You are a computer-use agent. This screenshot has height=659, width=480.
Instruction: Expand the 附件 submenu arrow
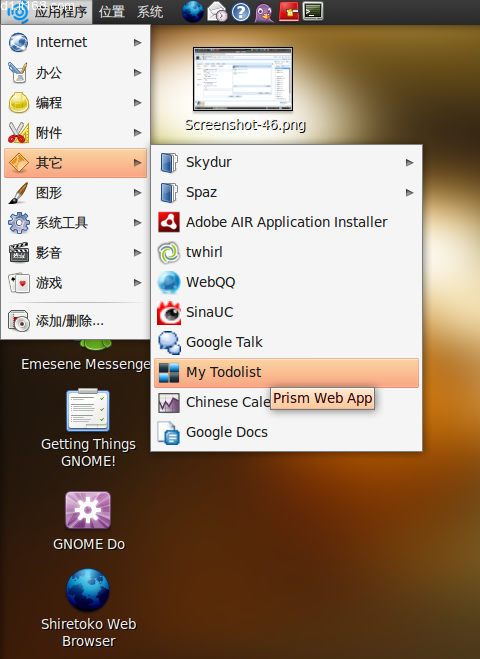tap(137, 133)
